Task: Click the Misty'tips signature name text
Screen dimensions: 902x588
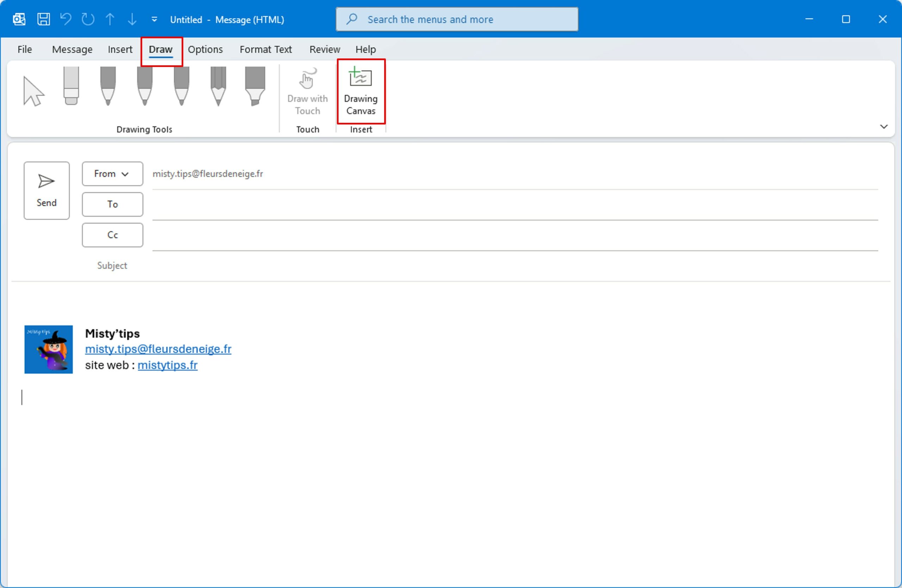Action: point(112,333)
